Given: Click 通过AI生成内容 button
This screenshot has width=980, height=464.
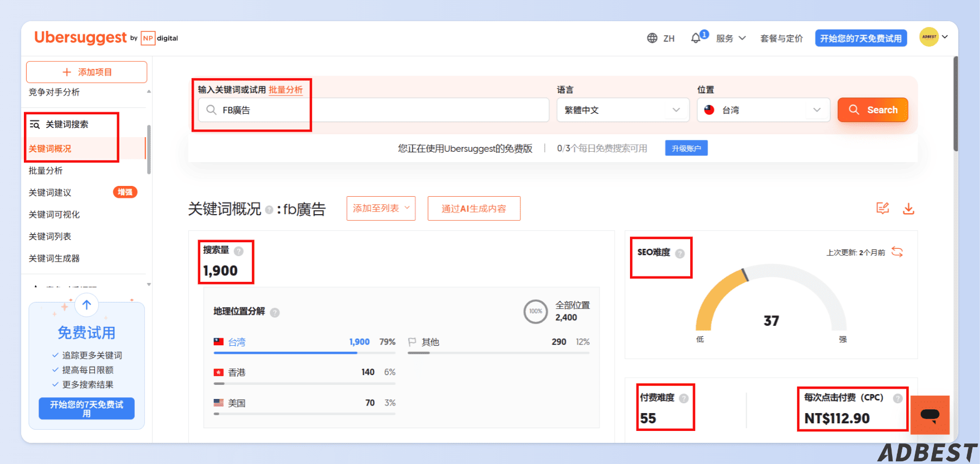Looking at the screenshot, I should [474, 208].
